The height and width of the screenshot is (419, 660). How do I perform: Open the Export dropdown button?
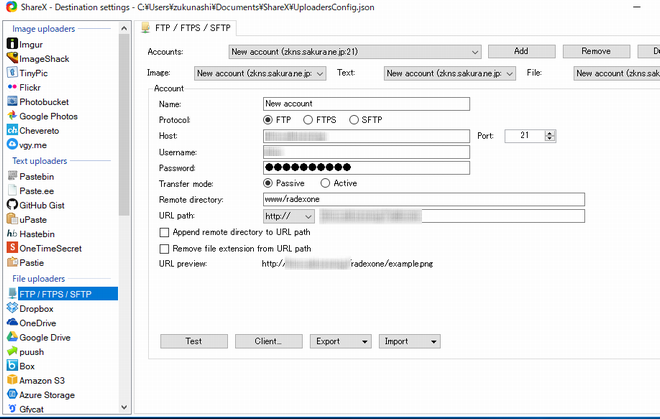click(x=341, y=341)
